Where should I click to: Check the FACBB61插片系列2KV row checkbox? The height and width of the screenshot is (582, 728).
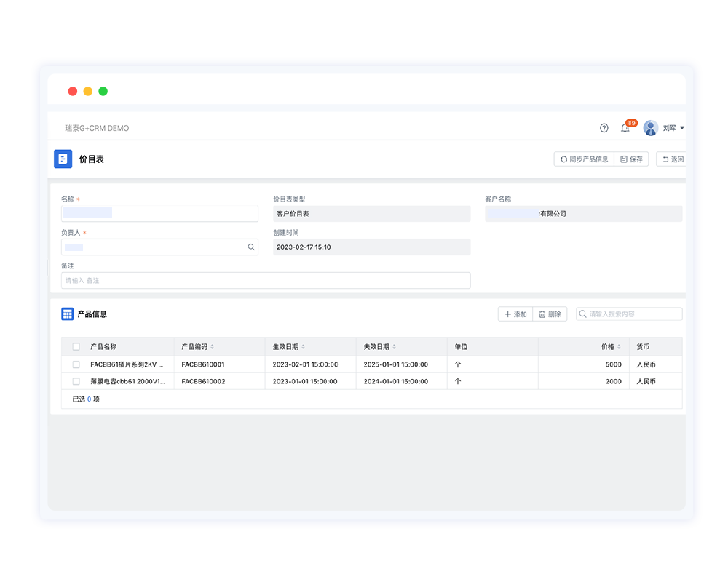coord(76,364)
